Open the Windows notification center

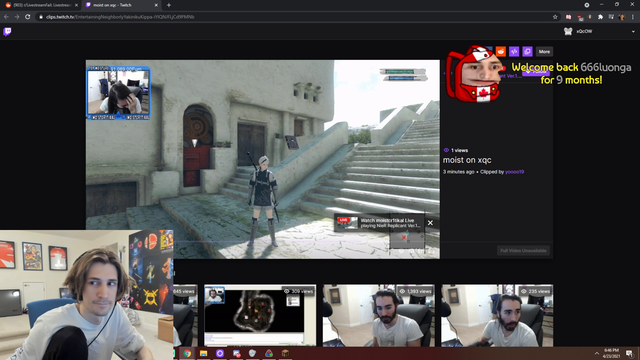coord(630,353)
